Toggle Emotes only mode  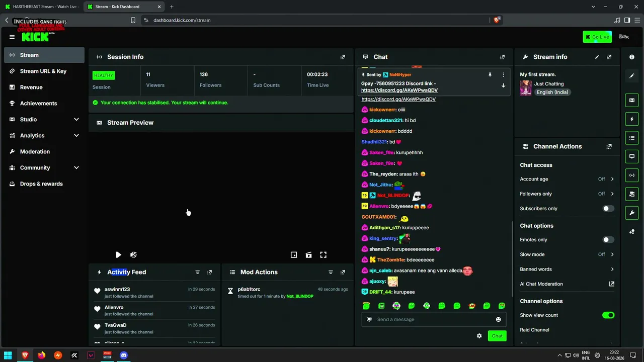(x=608, y=240)
